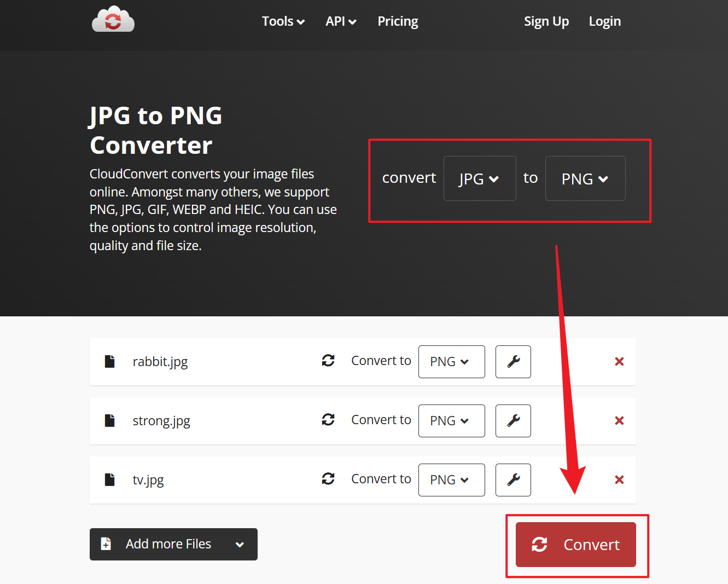The height and width of the screenshot is (584, 728).
Task: Remove strong.jpg from the file list
Action: (619, 421)
